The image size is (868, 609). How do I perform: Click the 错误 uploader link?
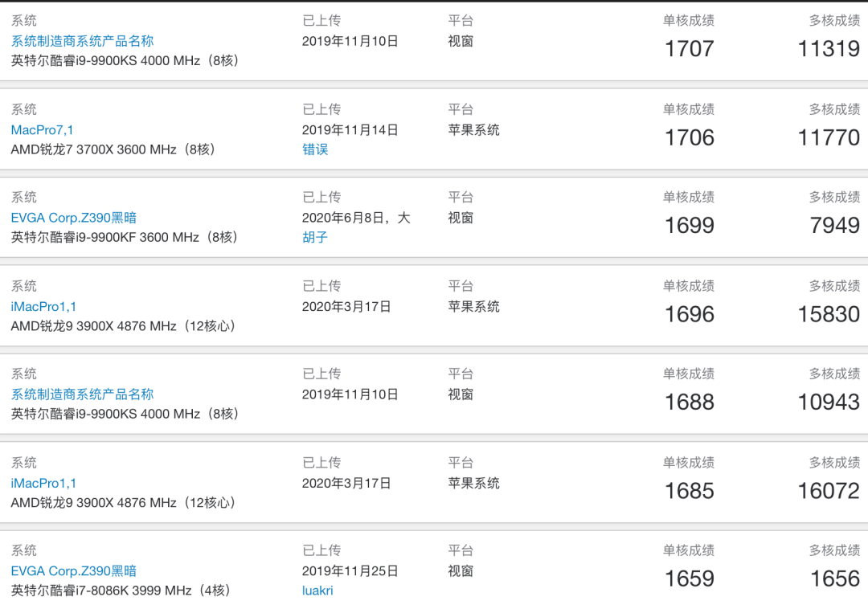pyautogui.click(x=315, y=149)
